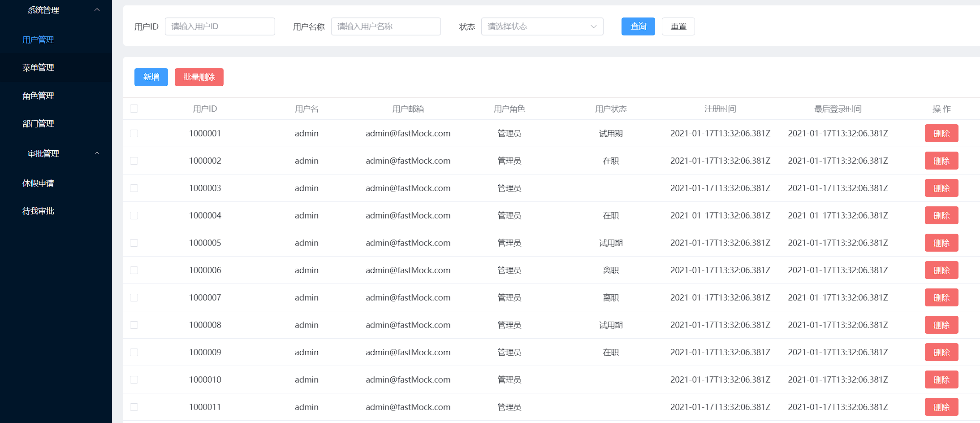Click the 最后登录时间 column header
980x423 pixels.
coord(838,109)
